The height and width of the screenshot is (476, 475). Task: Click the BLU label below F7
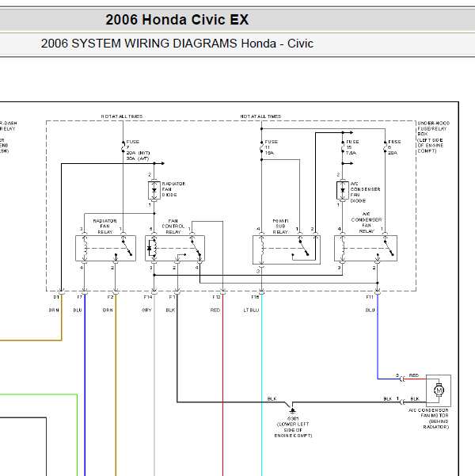click(x=78, y=310)
